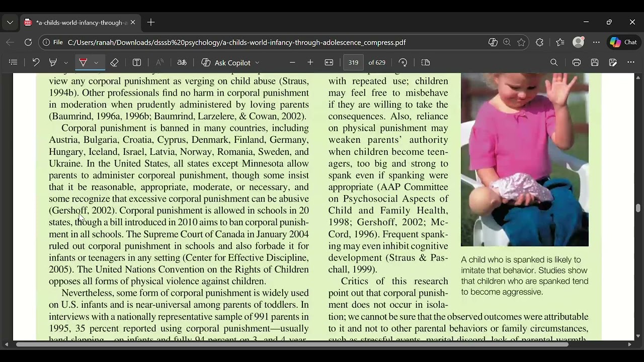
Task: Select the Erase tool
Action: click(114, 62)
